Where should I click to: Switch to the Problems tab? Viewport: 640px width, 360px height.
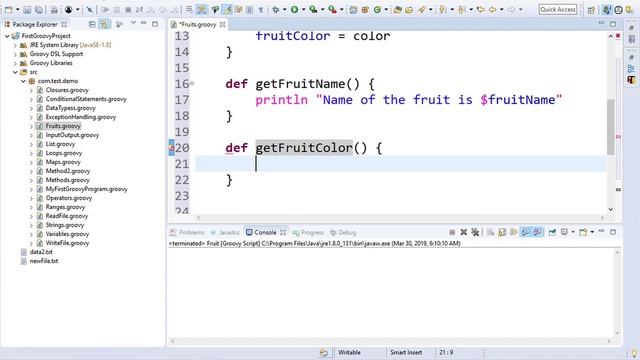[x=187, y=232]
